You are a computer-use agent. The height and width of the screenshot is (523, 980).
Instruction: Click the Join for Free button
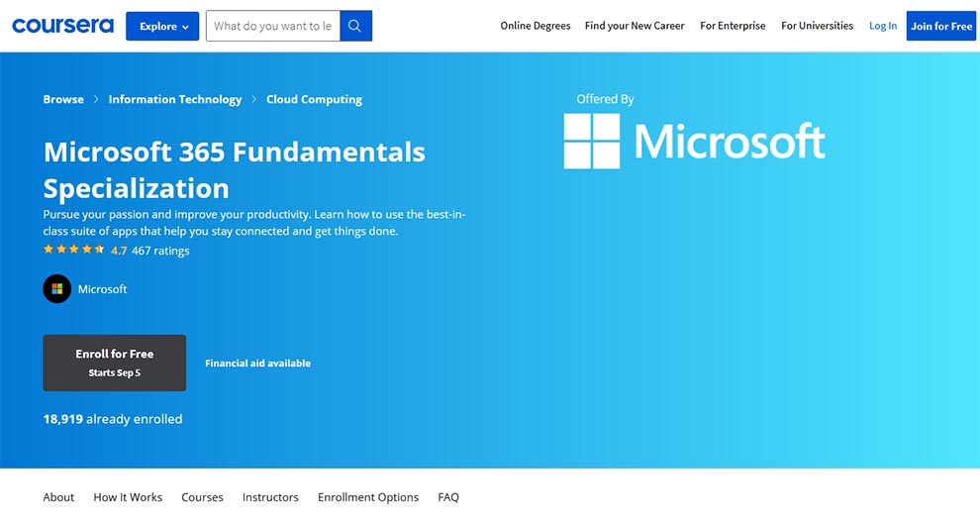tap(941, 26)
